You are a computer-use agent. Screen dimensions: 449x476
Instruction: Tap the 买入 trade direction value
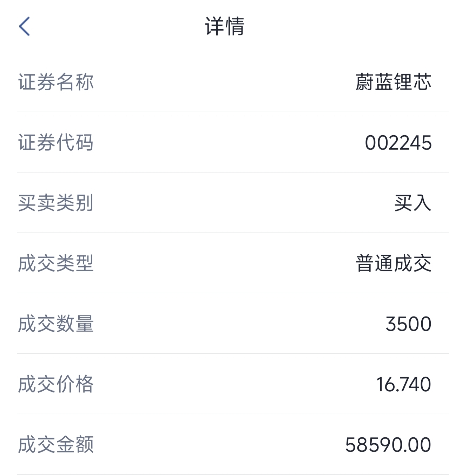pos(412,203)
